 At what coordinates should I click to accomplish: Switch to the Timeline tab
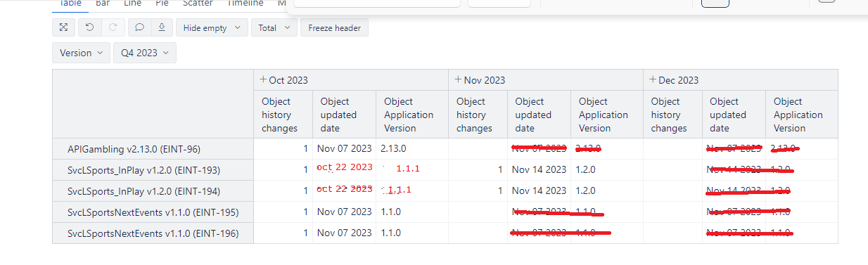(x=245, y=4)
